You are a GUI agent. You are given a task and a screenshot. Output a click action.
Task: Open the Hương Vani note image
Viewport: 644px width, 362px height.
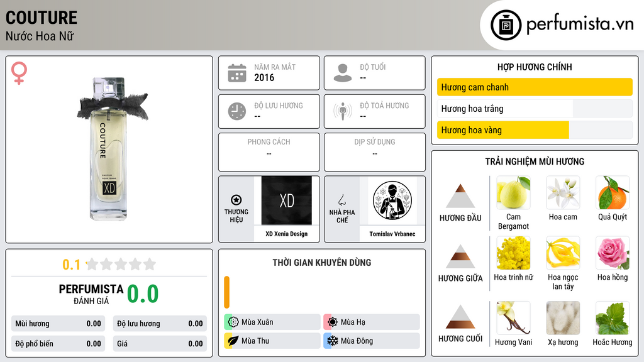(513, 317)
